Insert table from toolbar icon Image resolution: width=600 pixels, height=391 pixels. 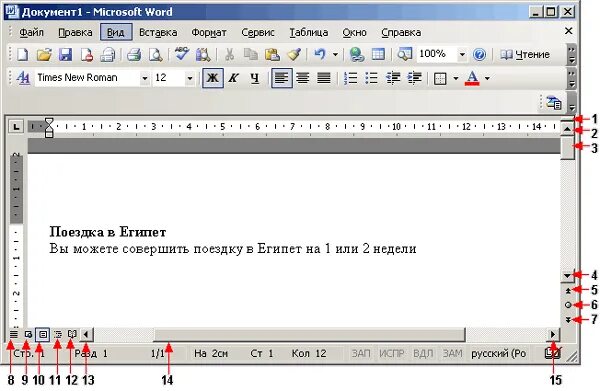click(378, 54)
